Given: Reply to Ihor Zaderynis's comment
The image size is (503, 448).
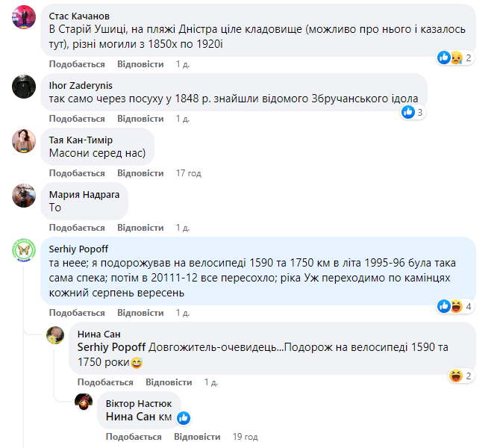Looking at the screenshot, I should 140,119.
